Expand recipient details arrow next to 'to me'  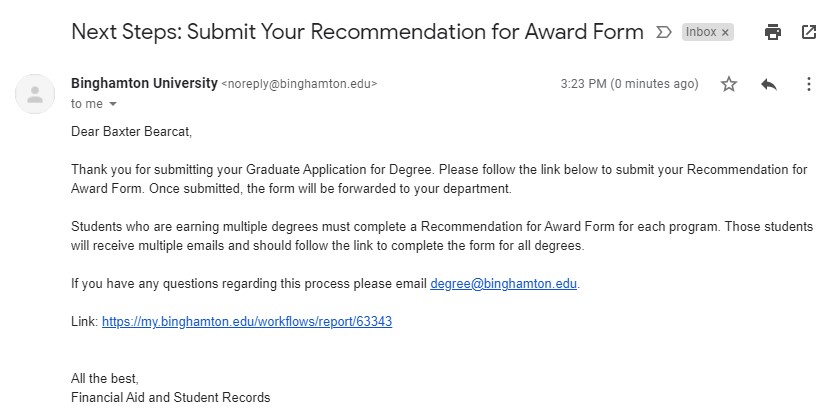tap(113, 104)
